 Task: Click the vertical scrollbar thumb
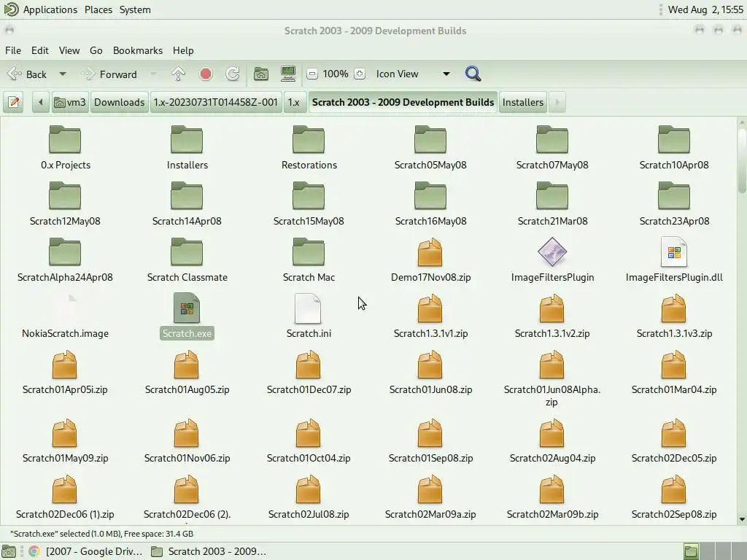tap(742, 160)
